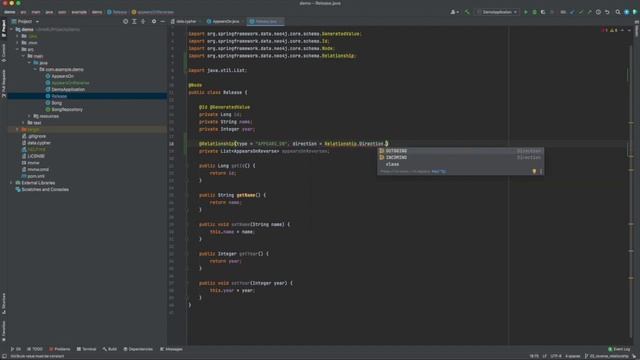Viewport: 640px width, 360px height.
Task: Open the user account icon in toolbar
Action: pos(454,12)
